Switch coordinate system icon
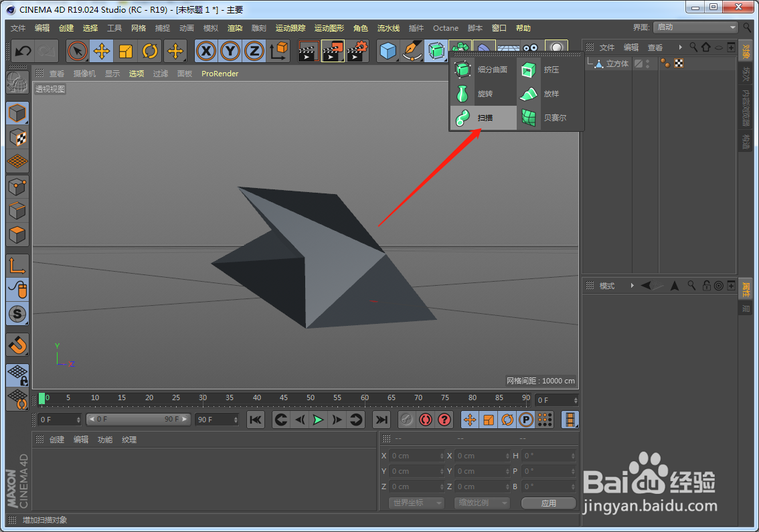Image resolution: width=759 pixels, height=532 pixels. click(x=279, y=51)
